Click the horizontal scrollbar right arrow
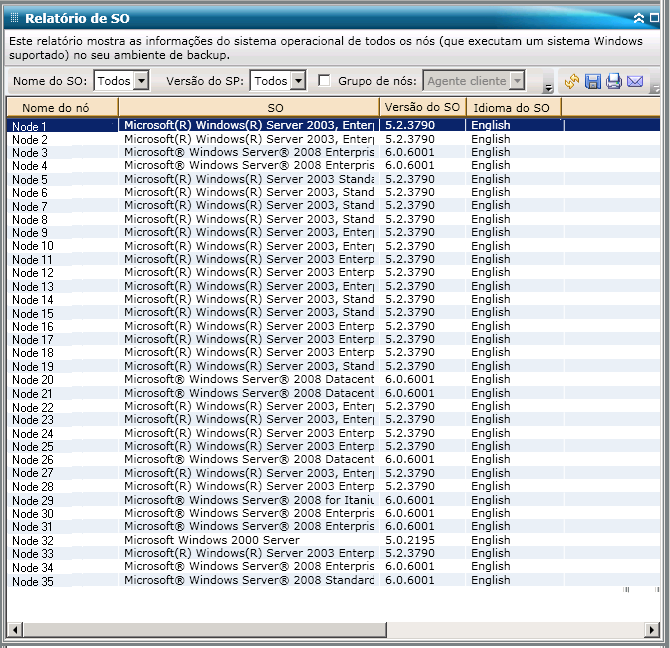Image resolution: width=670 pixels, height=648 pixels. (x=652, y=630)
